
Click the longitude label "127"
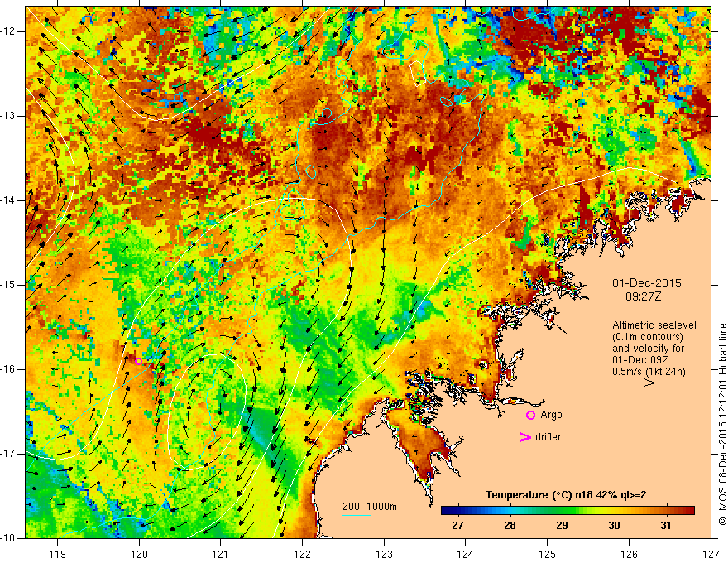point(711,555)
